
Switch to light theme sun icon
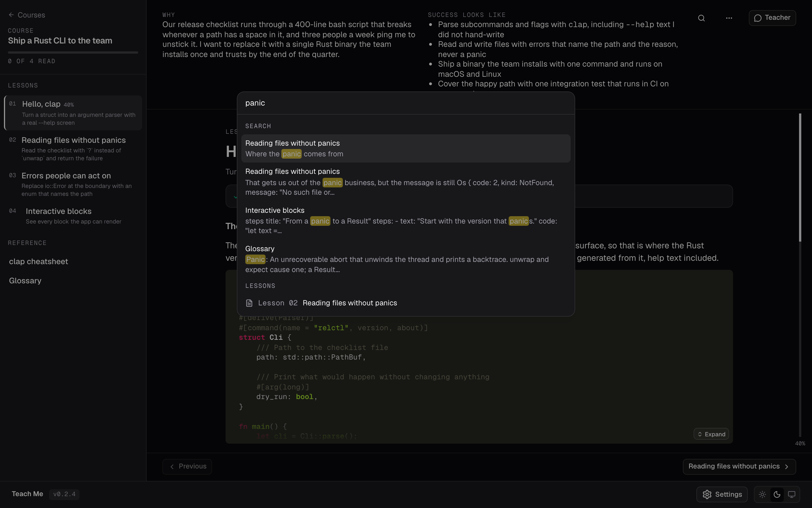pyautogui.click(x=762, y=494)
